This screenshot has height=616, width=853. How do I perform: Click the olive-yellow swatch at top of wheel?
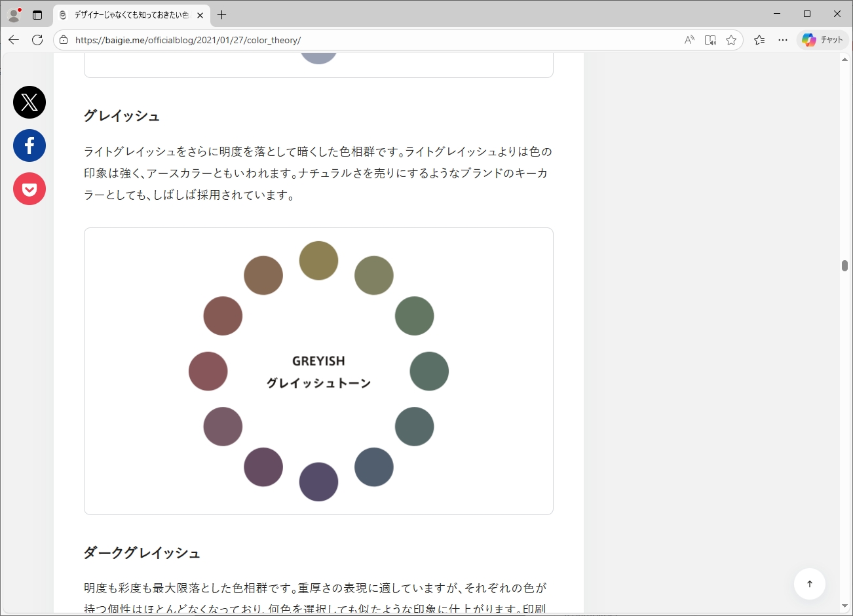[x=318, y=261]
